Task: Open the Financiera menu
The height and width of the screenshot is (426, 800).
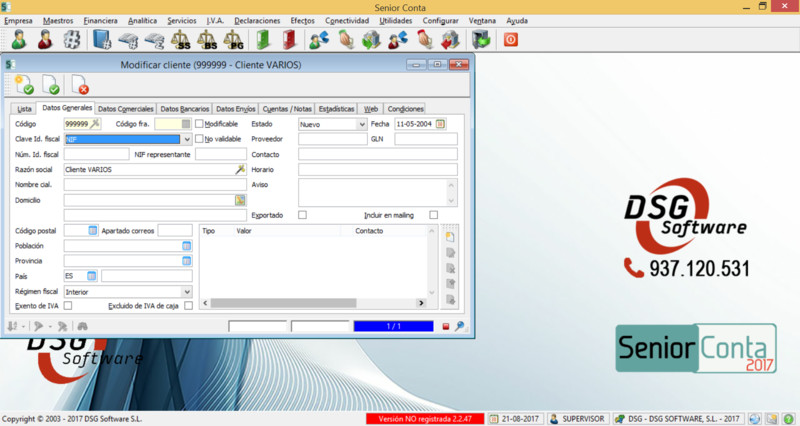Action: pos(101,21)
